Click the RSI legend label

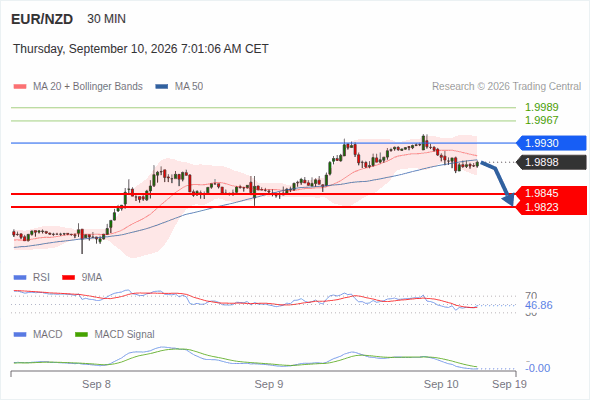(x=41, y=277)
